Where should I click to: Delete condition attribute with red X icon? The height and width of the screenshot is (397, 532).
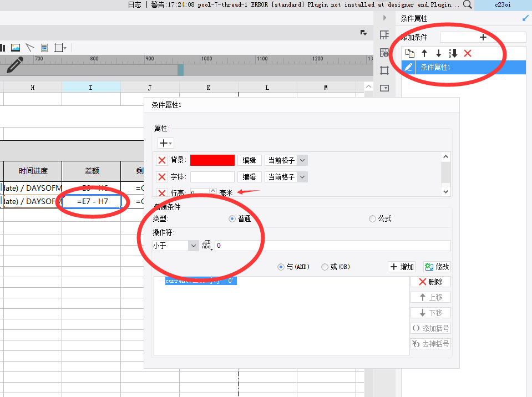[x=468, y=53]
